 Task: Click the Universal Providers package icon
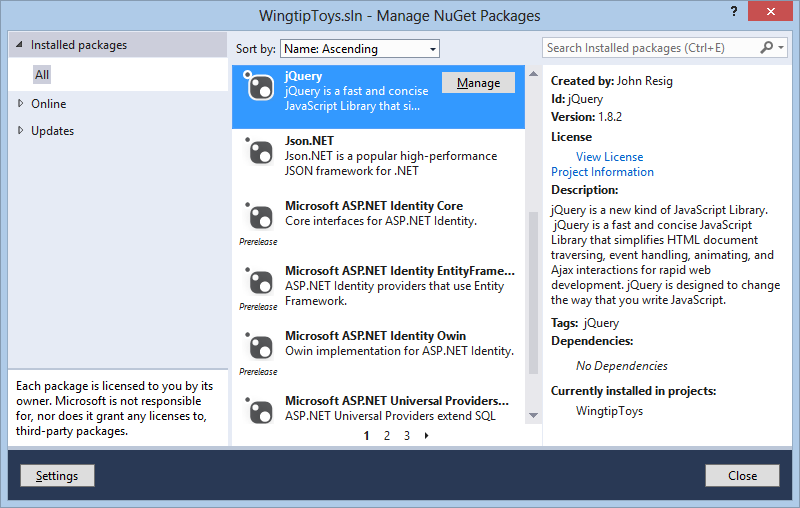(x=259, y=411)
